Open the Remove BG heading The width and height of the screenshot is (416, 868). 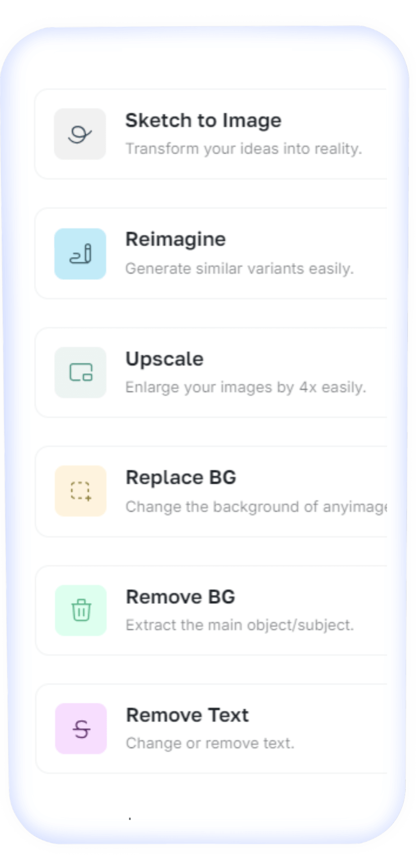[180, 597]
